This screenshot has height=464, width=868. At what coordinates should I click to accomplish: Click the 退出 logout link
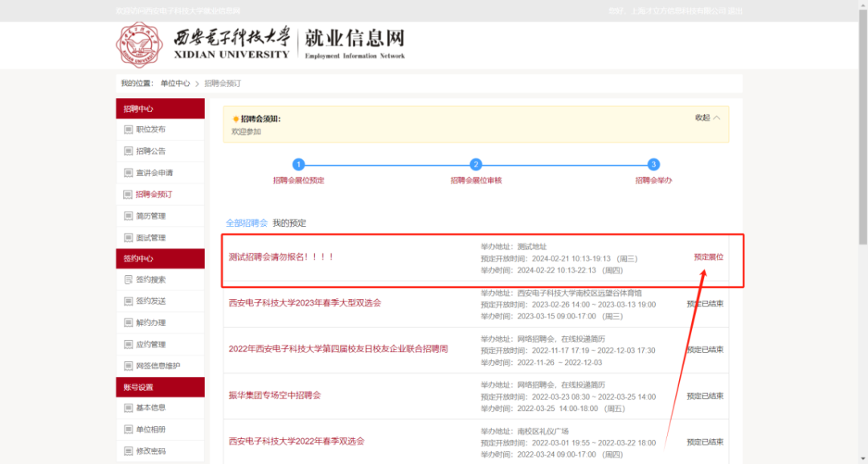pos(735,11)
